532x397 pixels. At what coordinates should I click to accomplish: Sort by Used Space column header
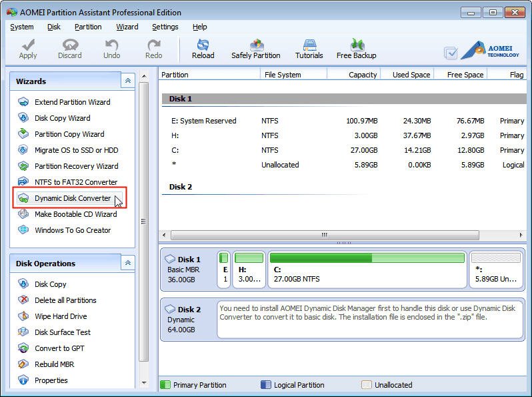point(407,75)
